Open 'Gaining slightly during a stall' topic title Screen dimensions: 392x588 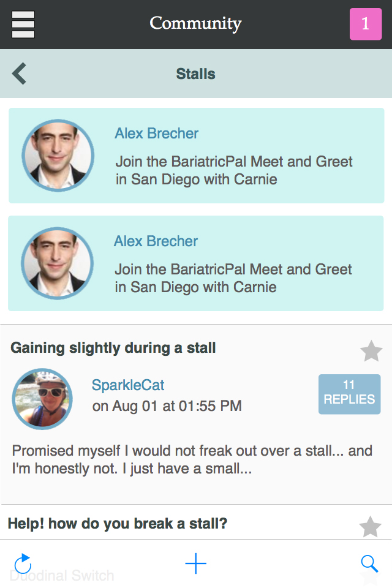(x=113, y=348)
